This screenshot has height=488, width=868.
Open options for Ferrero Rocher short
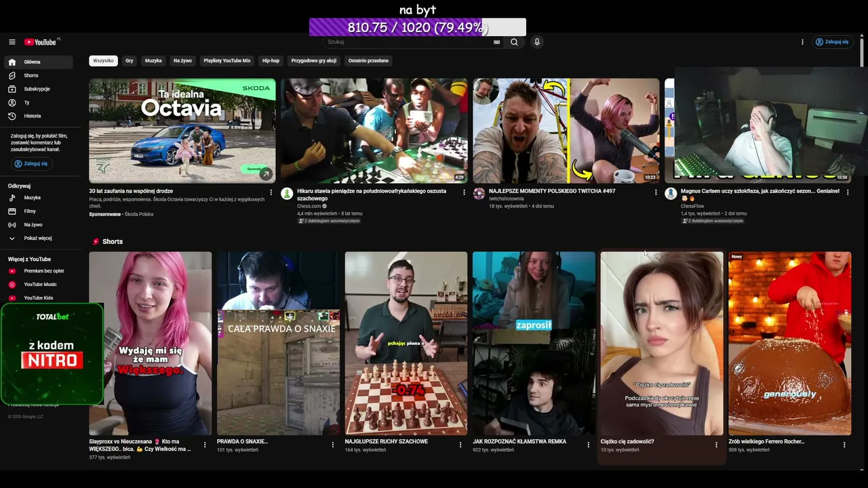[x=844, y=445]
